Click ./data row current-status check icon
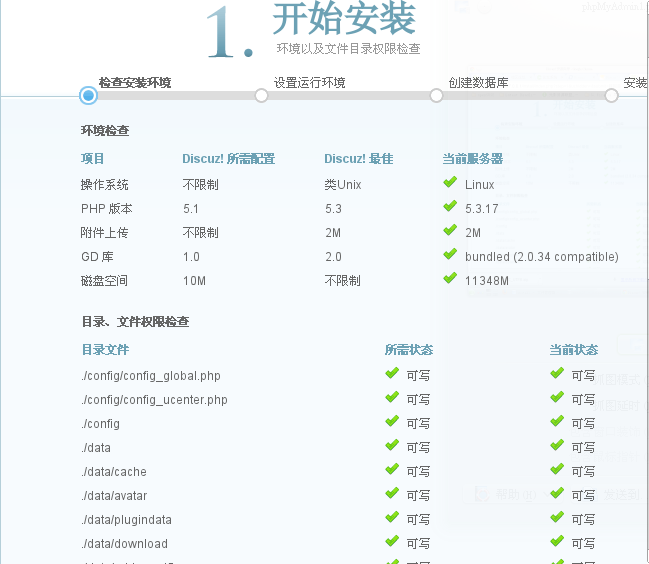 pyautogui.click(x=557, y=445)
